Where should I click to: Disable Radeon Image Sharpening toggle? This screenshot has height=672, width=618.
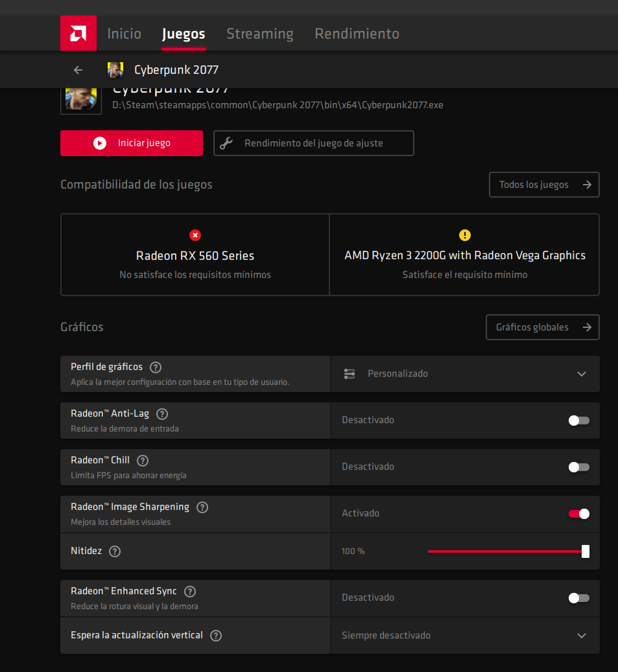click(x=578, y=514)
